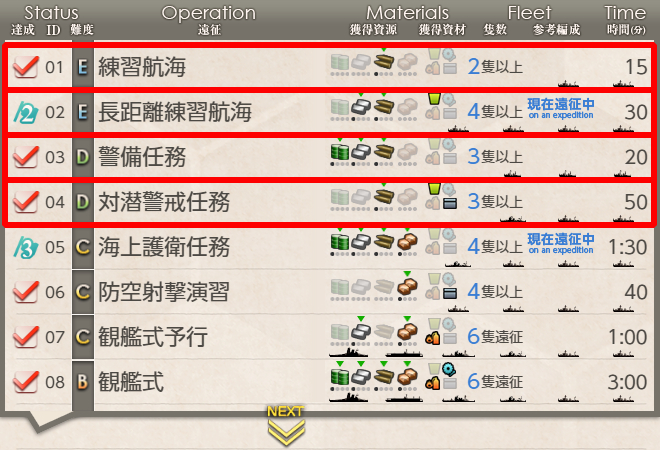
Task: Toggle the completed checkmark for expedition 03
Action: 26,157
